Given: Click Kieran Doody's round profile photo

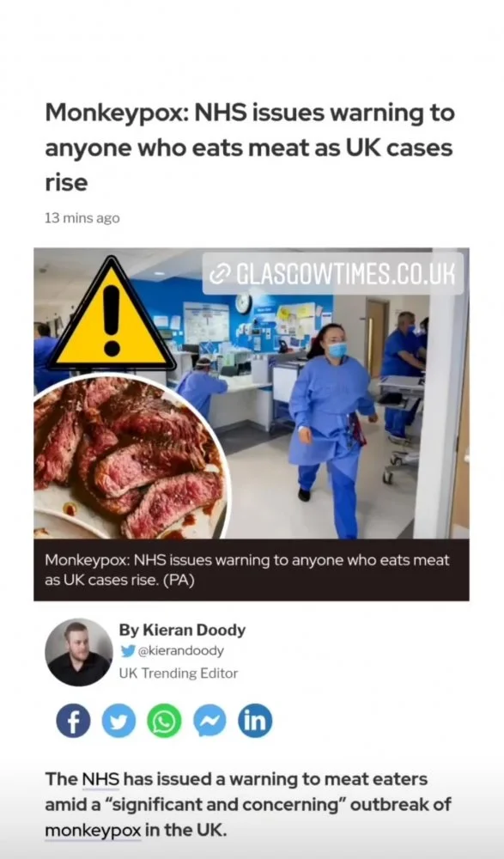Looking at the screenshot, I should coord(78,652).
